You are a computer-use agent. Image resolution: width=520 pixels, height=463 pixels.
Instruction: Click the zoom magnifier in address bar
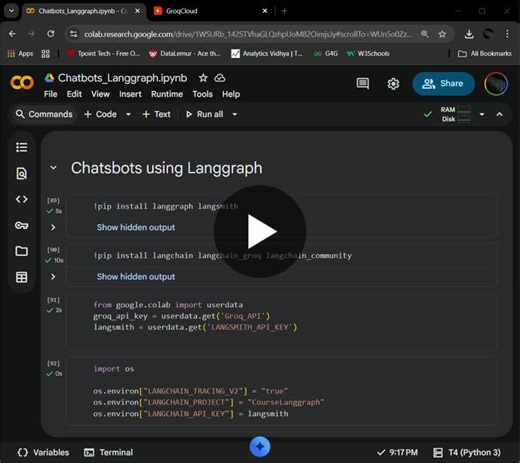coord(425,34)
